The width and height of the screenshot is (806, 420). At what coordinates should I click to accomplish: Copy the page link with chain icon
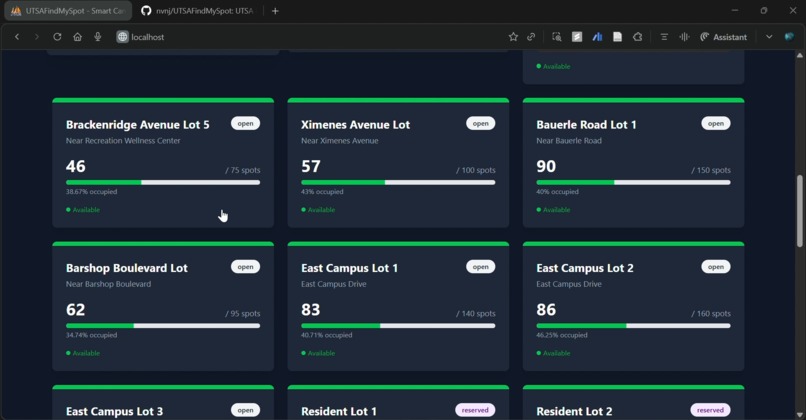pos(531,37)
